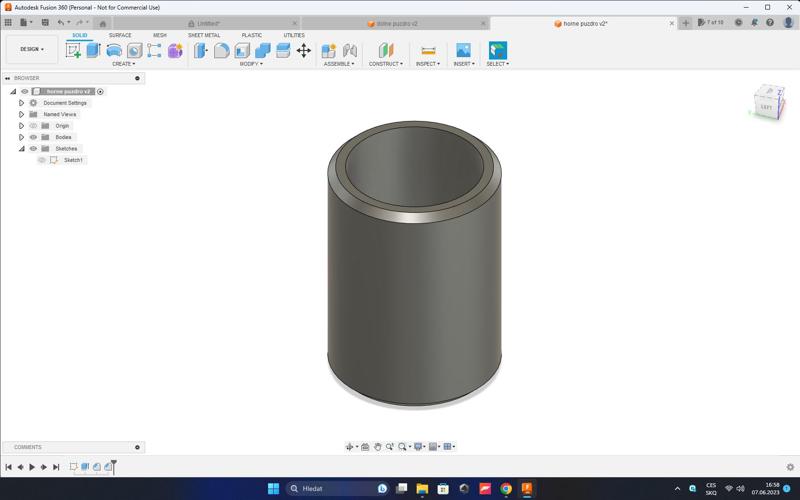Viewport: 800px width, 500px height.
Task: Show the Sketch1 visibility eye
Action: click(42, 160)
